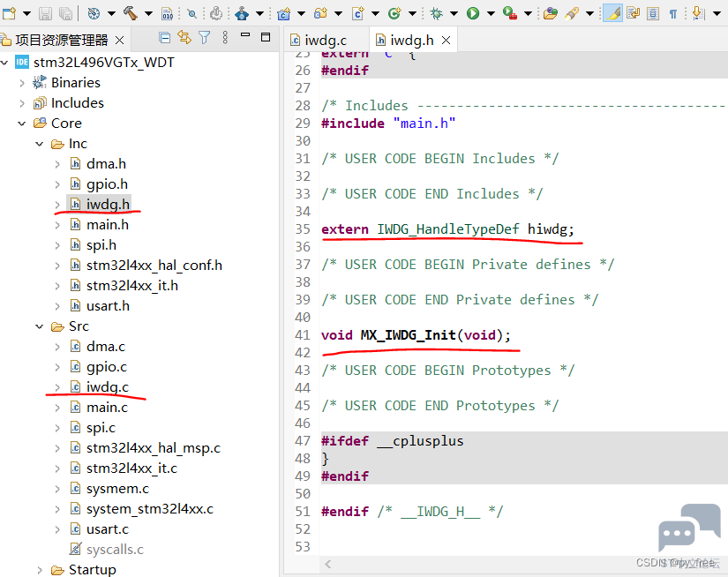Click the New C source file icon
Viewport: 728px width, 577px height.
[x=357, y=13]
